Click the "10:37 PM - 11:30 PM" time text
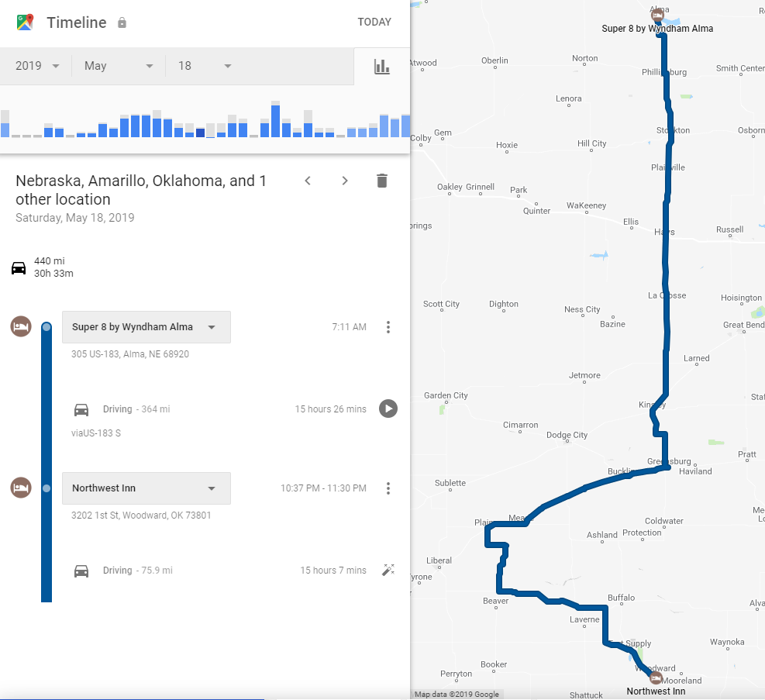The width and height of the screenshot is (765, 700). 323,488
